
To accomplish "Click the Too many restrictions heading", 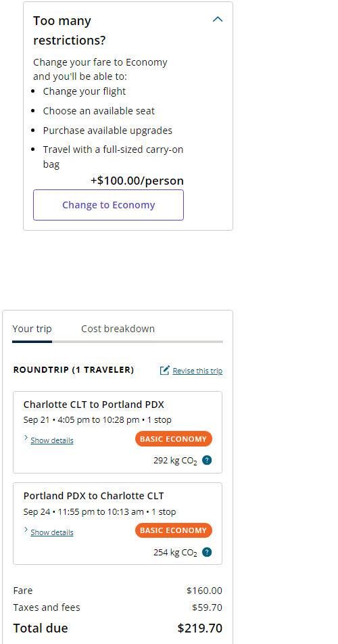I will pyautogui.click(x=70, y=30).
